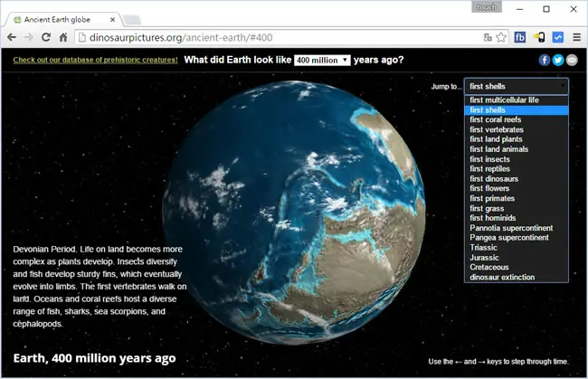Go to the browser home page icon
This screenshot has width=588, height=379.
63,37
